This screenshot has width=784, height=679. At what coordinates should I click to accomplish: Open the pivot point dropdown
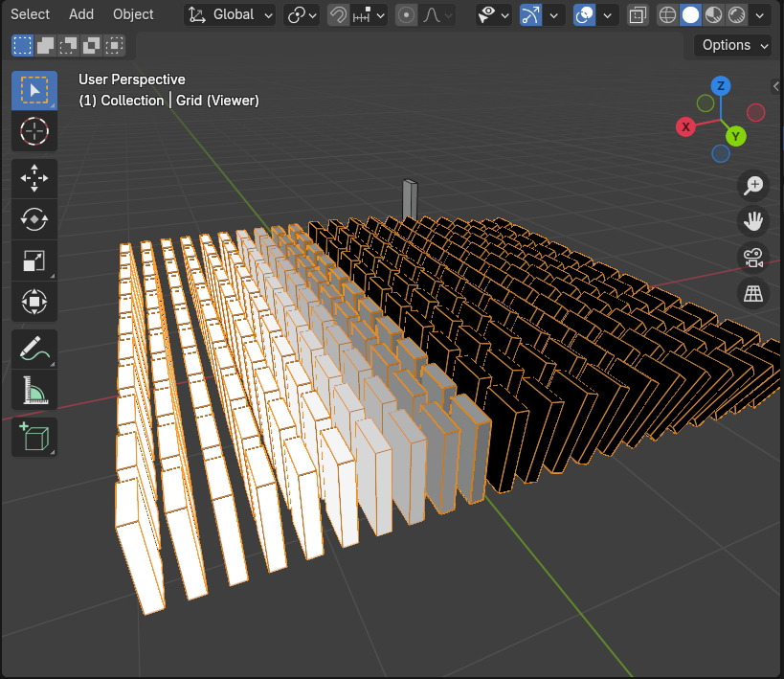point(302,15)
